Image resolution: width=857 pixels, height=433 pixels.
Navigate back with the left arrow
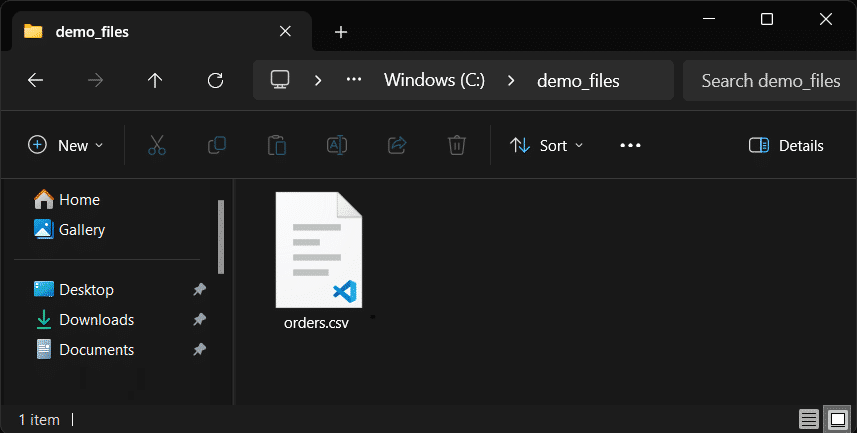(x=36, y=80)
